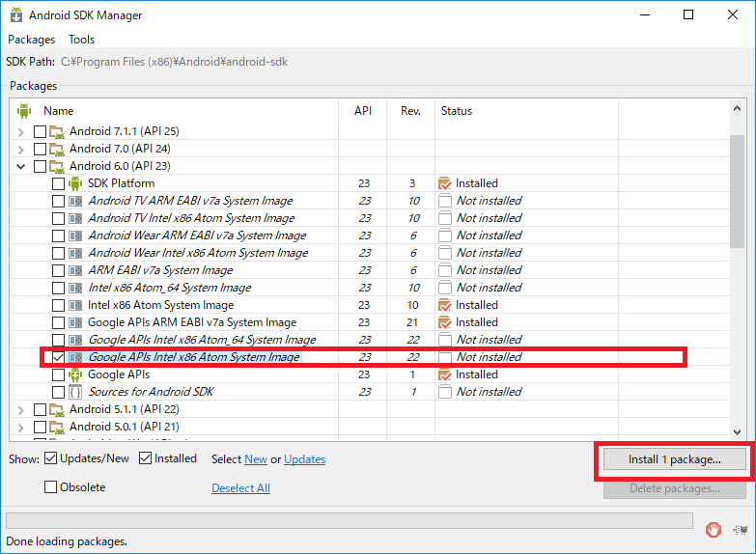Click the progress bar at the bottom
756x554 pixels.
350,521
